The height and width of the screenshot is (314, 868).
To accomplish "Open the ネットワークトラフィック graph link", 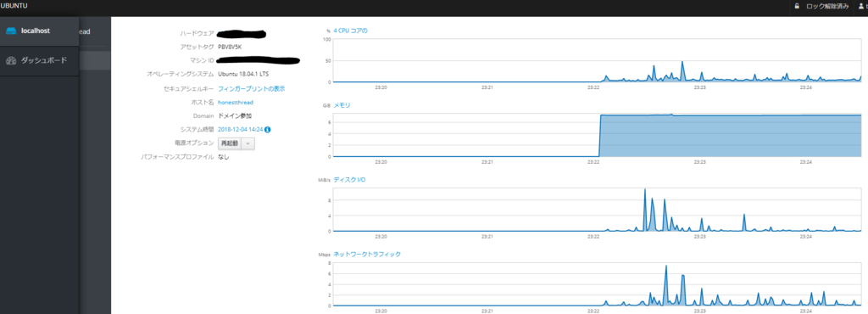I will tap(367, 255).
